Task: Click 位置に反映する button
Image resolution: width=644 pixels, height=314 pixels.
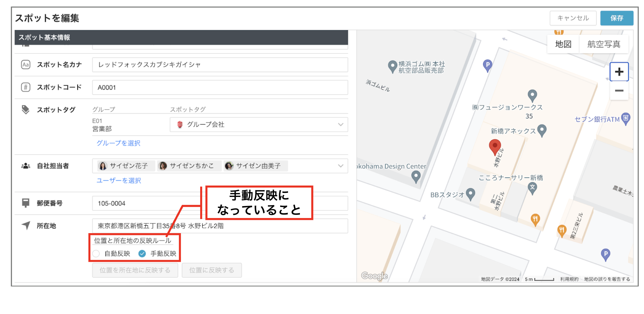Action: 212,270
